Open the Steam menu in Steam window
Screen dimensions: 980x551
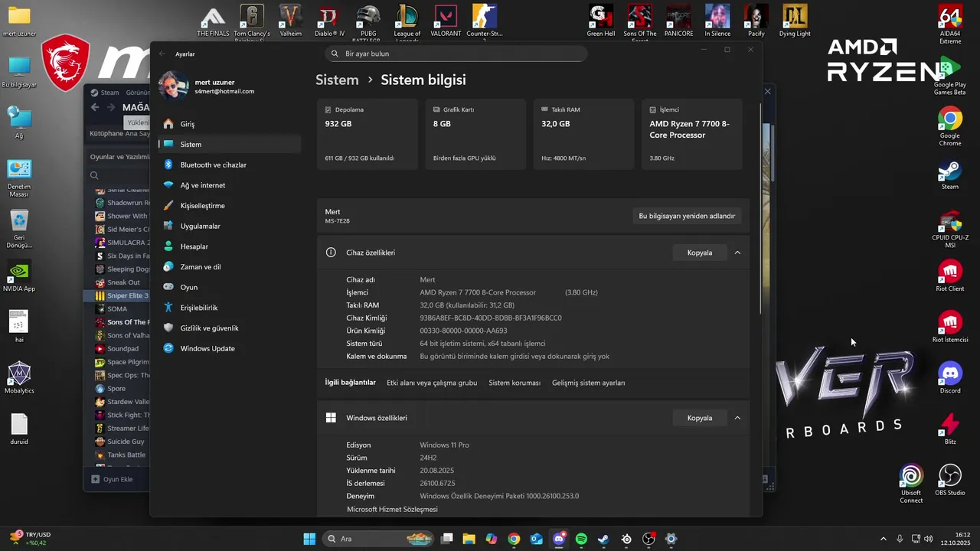click(x=109, y=93)
